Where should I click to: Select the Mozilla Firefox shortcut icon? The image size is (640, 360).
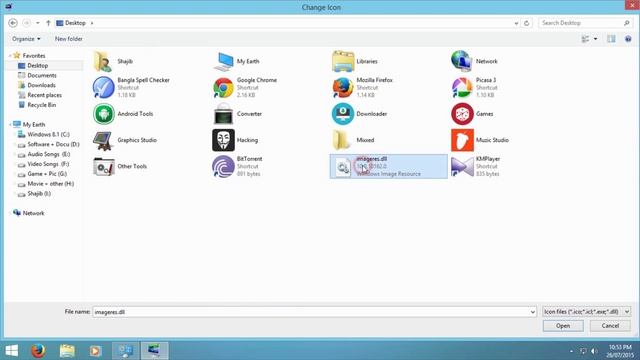coord(343,87)
